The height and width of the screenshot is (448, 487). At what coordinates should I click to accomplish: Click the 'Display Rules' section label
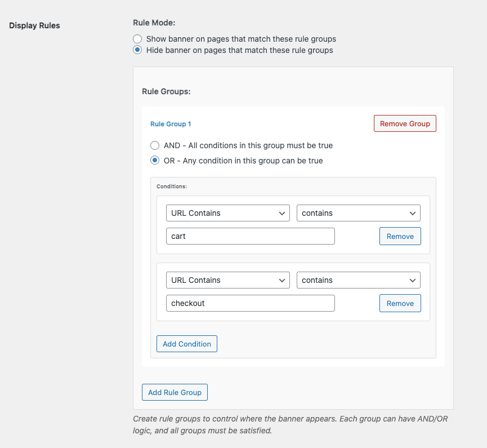[34, 25]
